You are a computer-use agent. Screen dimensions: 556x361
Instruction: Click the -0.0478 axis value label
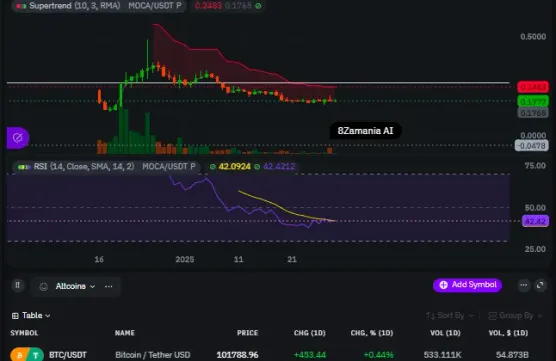(532, 146)
